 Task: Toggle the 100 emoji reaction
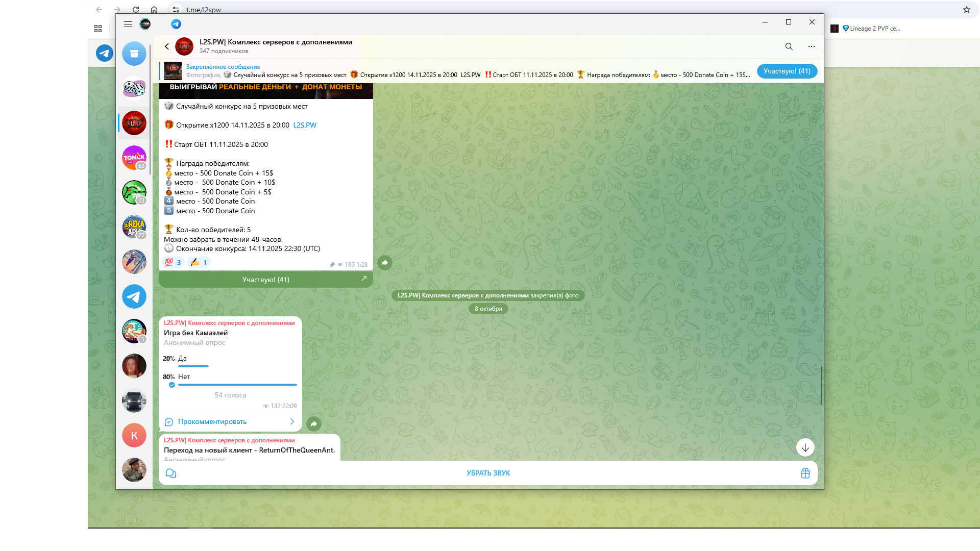tap(173, 262)
